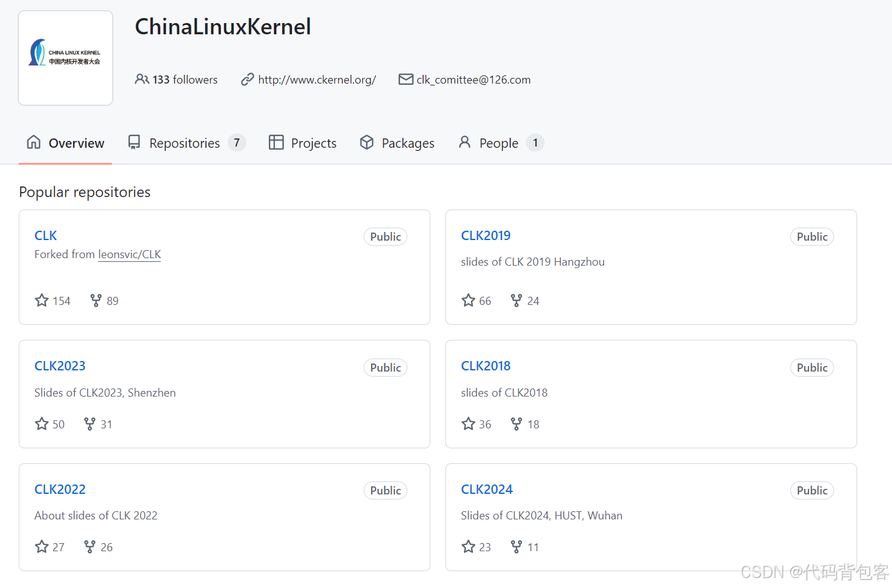This screenshot has width=892, height=588.
Task: Open the CLK2018 repository
Action: point(486,366)
